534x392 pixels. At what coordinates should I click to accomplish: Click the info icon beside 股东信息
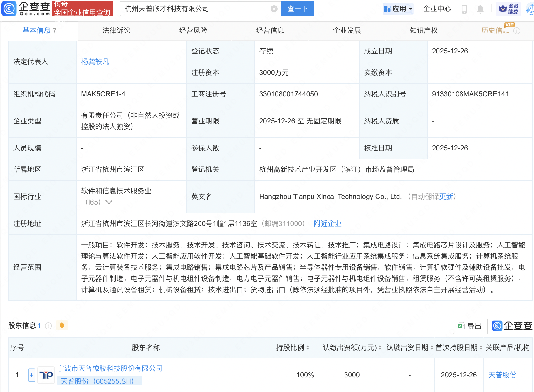[x=48, y=326]
